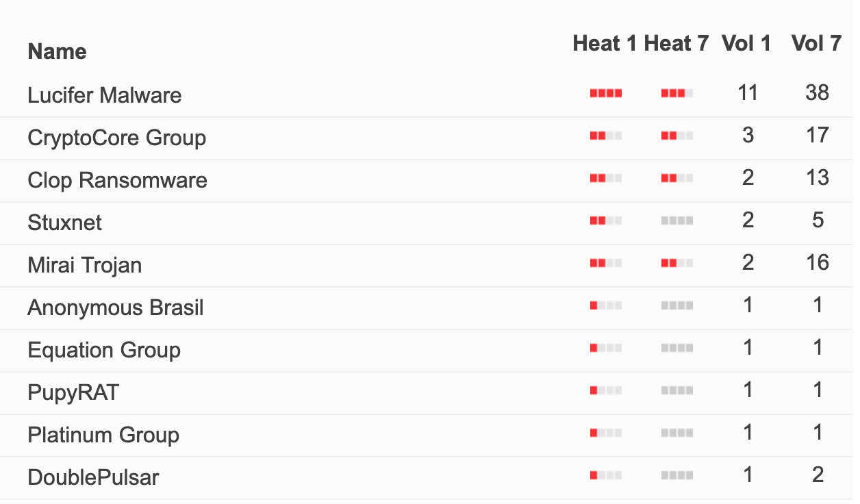The image size is (860, 504).
Task: Select Platinum Group name
Action: (103, 435)
